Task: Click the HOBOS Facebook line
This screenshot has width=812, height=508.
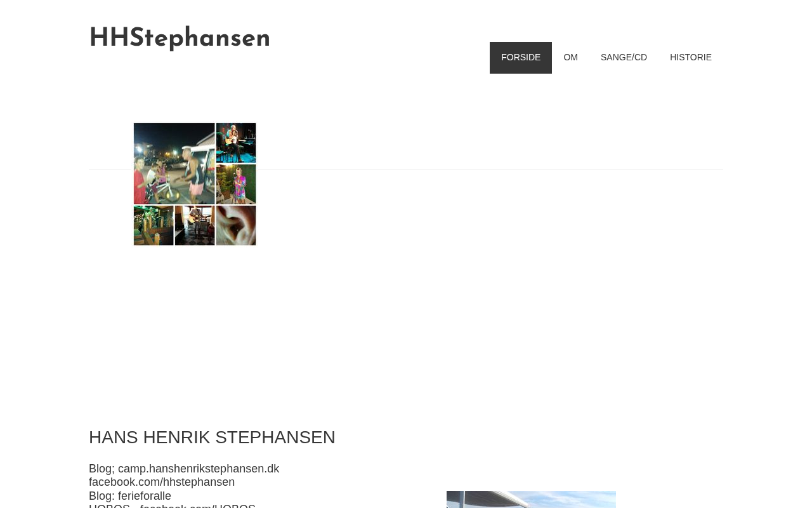Action: (172, 506)
